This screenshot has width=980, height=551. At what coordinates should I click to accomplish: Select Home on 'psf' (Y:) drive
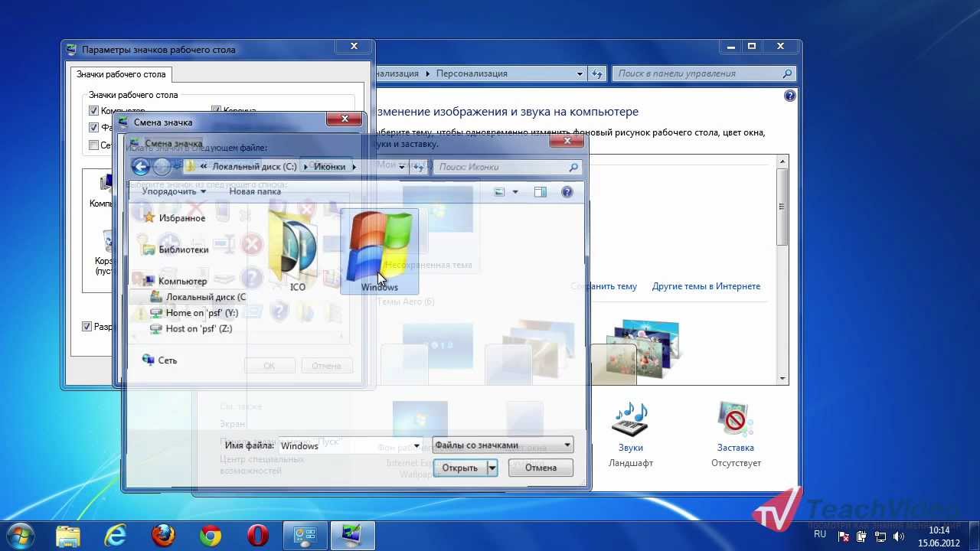point(201,313)
